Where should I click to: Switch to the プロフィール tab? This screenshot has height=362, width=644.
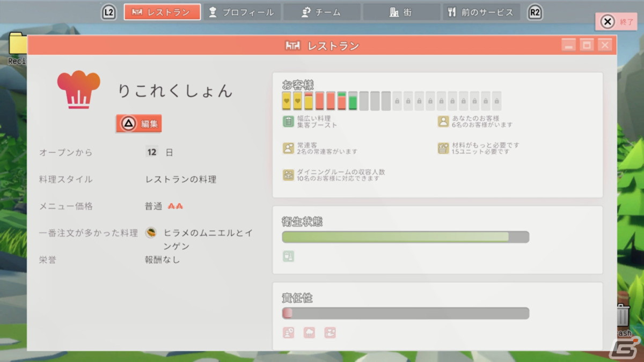click(241, 12)
